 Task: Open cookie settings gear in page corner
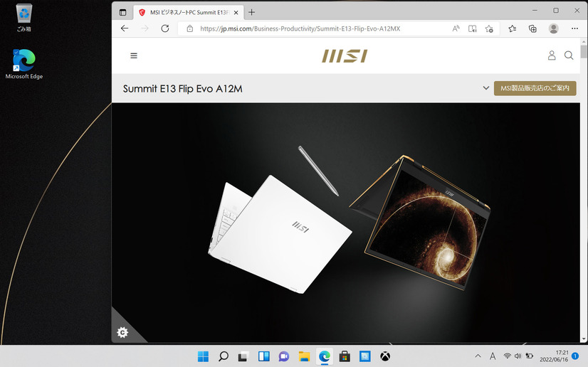pos(122,332)
